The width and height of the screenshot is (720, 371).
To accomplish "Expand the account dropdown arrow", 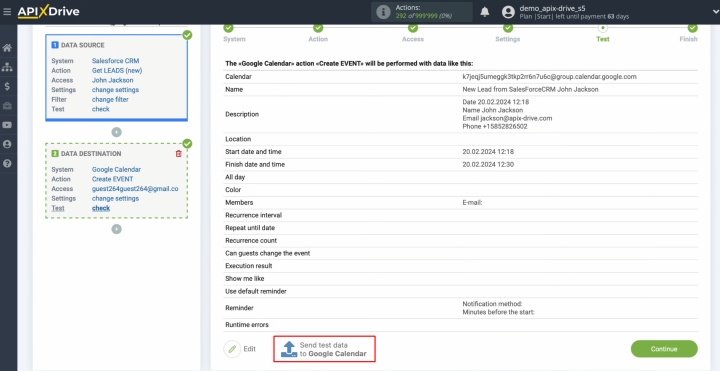I will pyautogui.click(x=714, y=12).
